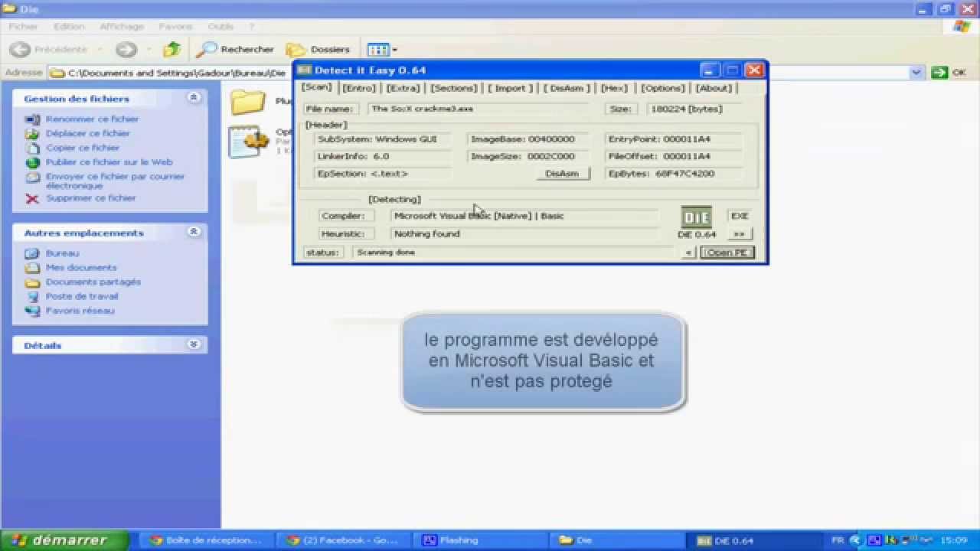Expand the Détails panel
Viewport: 980px width, 551px height.
point(194,345)
